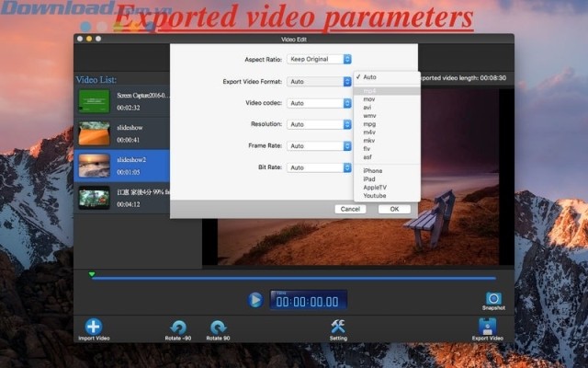Click the 00:00:41 duration text

(129, 140)
